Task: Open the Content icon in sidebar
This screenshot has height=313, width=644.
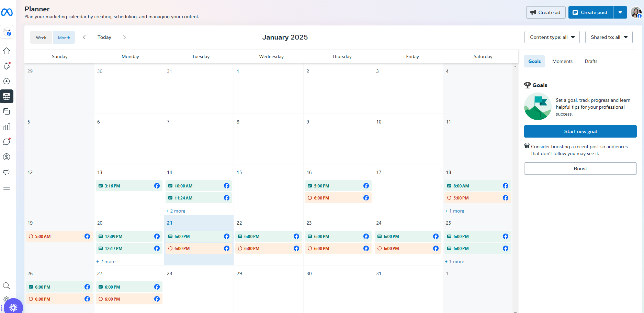Action: 7,111
